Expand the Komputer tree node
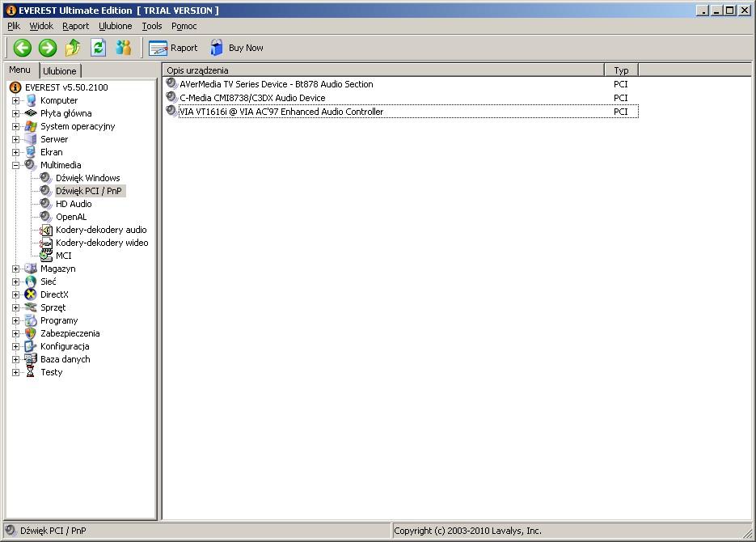 pos(15,101)
